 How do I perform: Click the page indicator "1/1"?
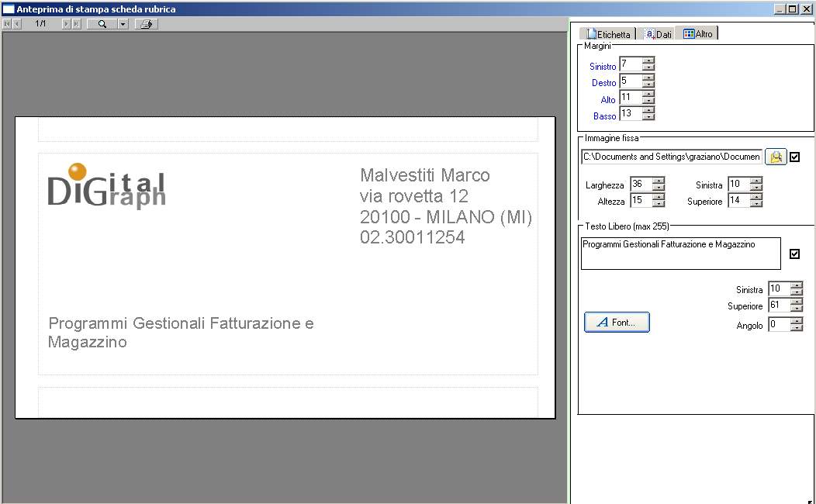click(x=40, y=24)
